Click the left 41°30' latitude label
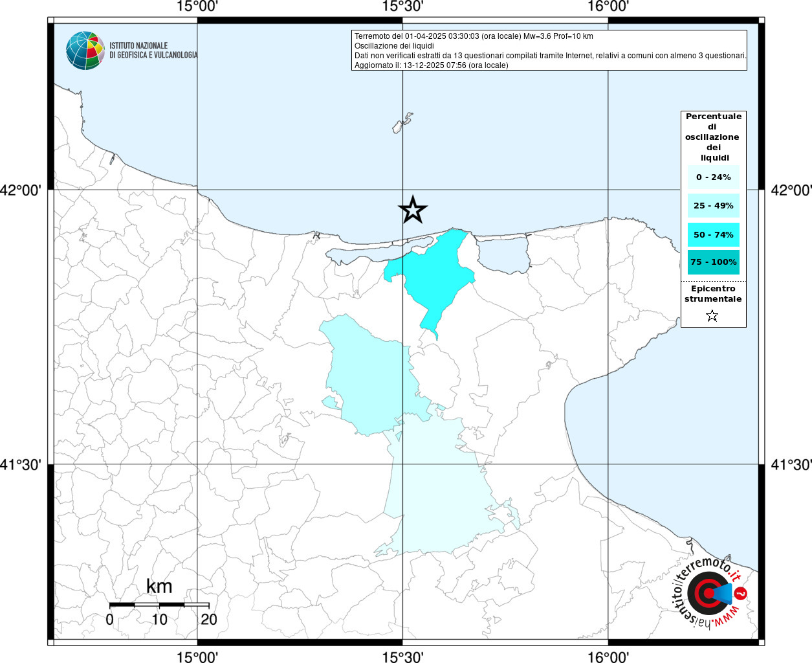 pos(21,465)
